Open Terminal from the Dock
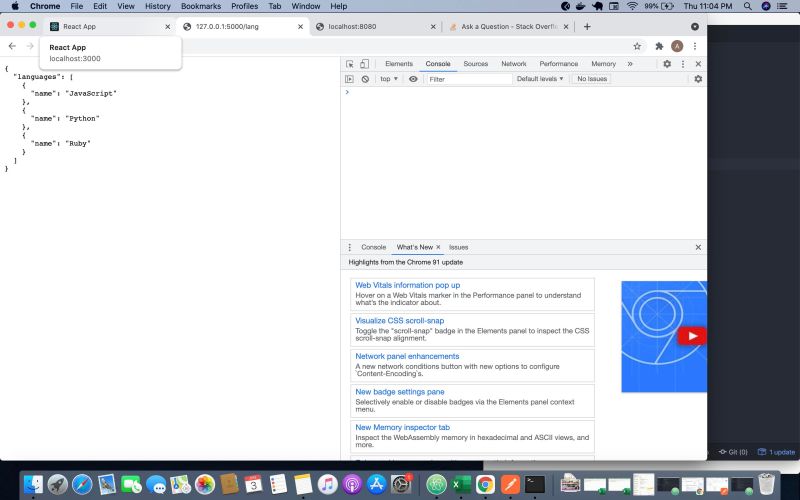This screenshot has height=500, width=800. click(x=535, y=484)
